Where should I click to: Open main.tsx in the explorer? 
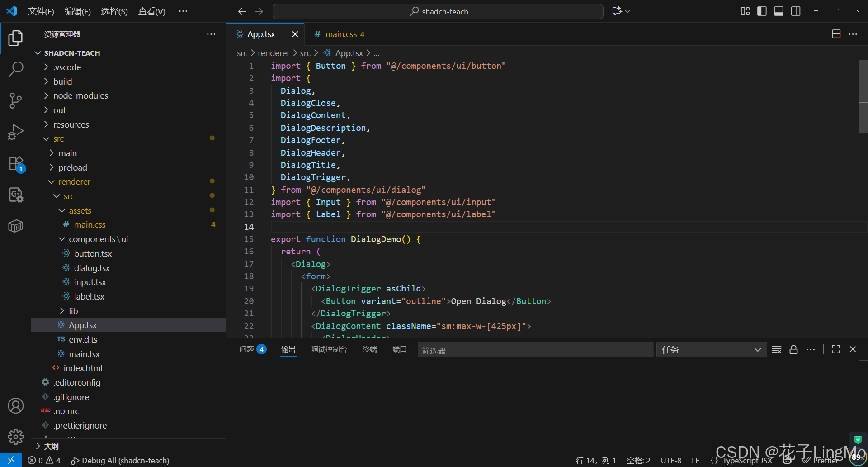tap(129, 354)
